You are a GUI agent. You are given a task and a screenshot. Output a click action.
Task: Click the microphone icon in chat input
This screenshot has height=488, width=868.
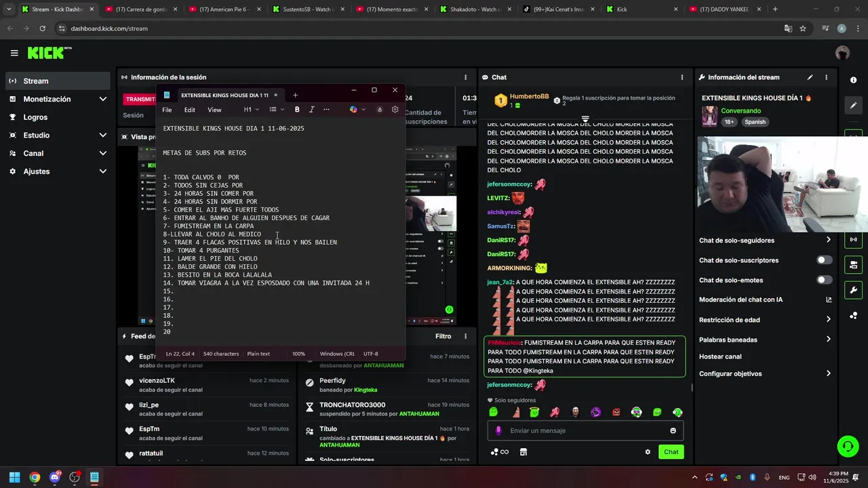pos(498,430)
